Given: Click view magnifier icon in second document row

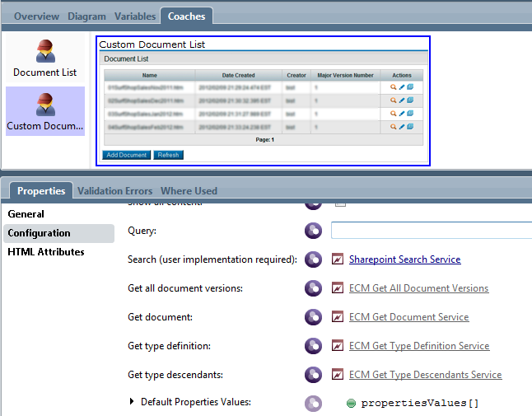Looking at the screenshot, I should pyautogui.click(x=393, y=100).
